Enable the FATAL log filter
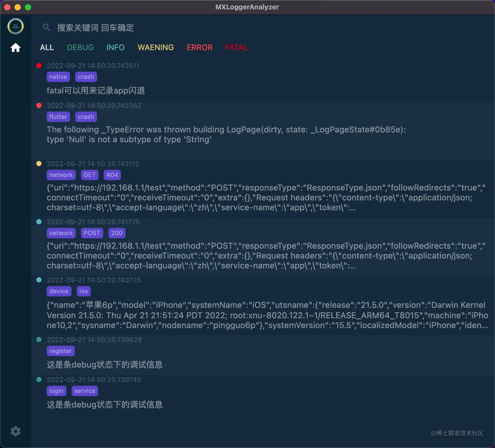The image size is (495, 448). (x=236, y=47)
